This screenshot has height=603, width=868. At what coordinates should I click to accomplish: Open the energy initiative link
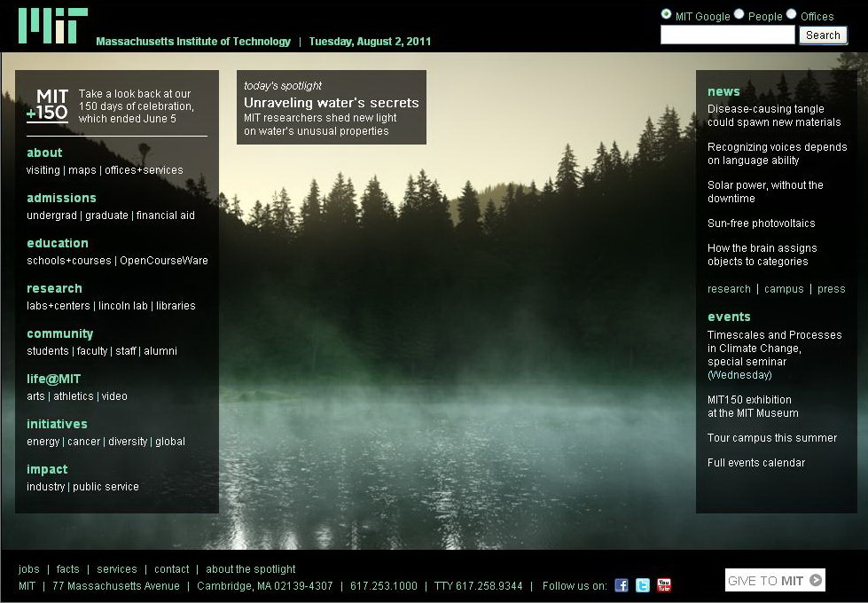(x=43, y=442)
